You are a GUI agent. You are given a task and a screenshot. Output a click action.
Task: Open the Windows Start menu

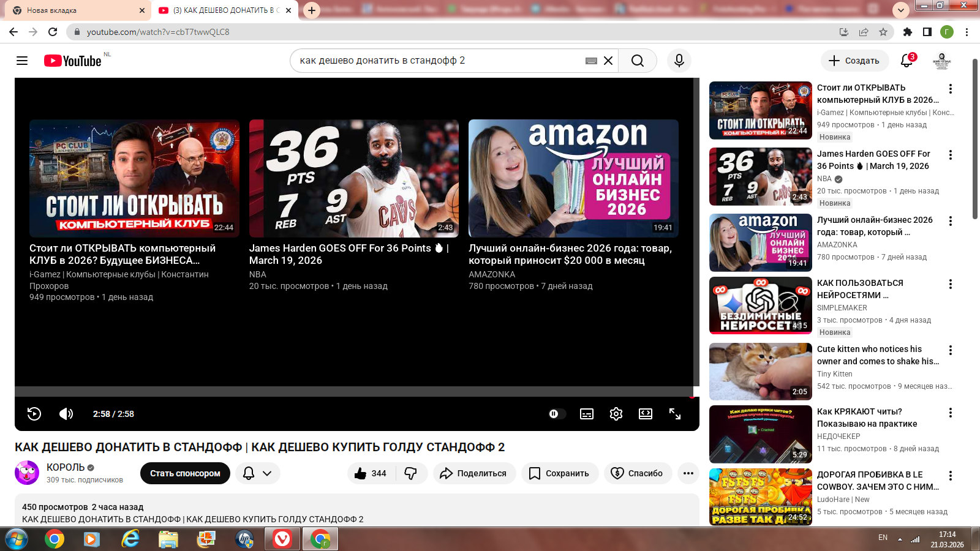click(16, 539)
